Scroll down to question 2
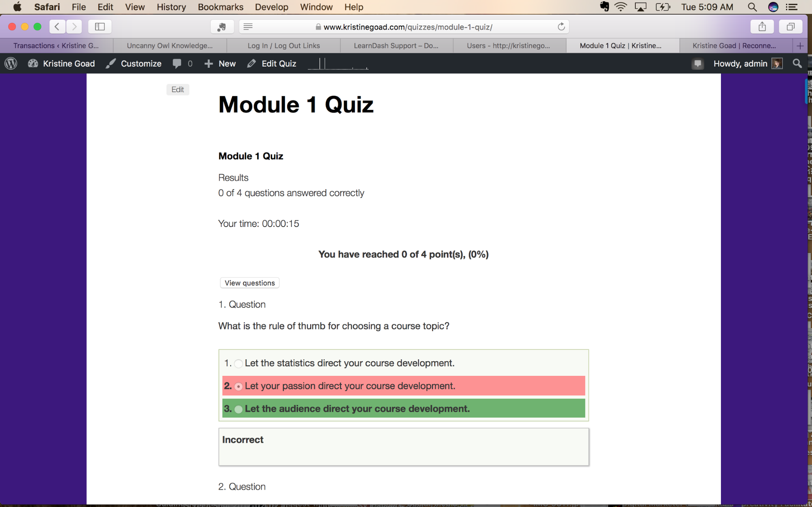 click(241, 486)
